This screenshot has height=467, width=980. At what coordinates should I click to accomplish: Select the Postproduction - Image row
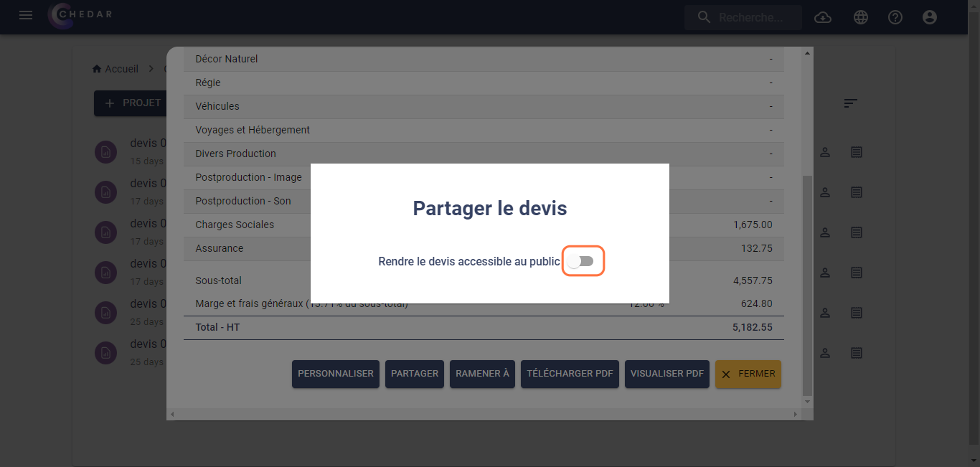(x=484, y=177)
